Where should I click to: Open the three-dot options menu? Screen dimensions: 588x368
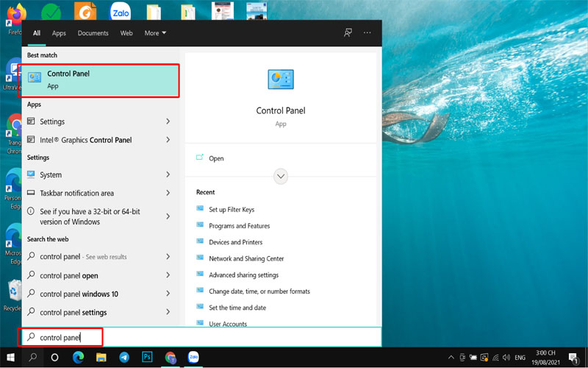367,33
